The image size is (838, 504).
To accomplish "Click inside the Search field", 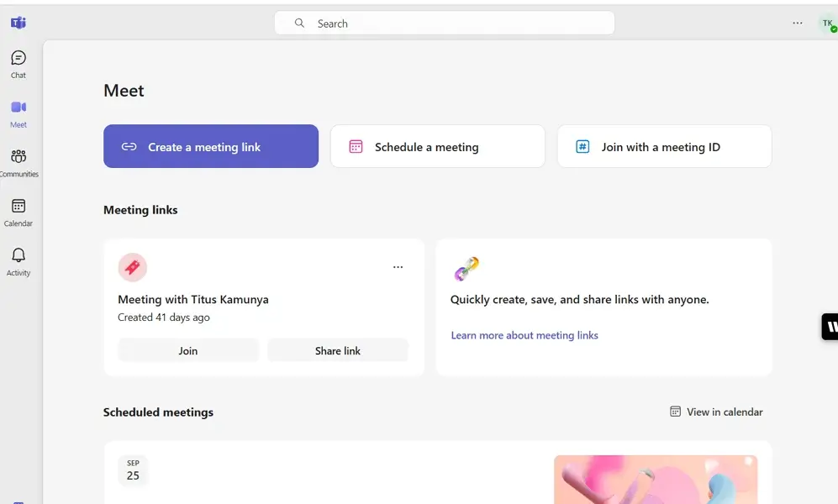I will (x=445, y=23).
